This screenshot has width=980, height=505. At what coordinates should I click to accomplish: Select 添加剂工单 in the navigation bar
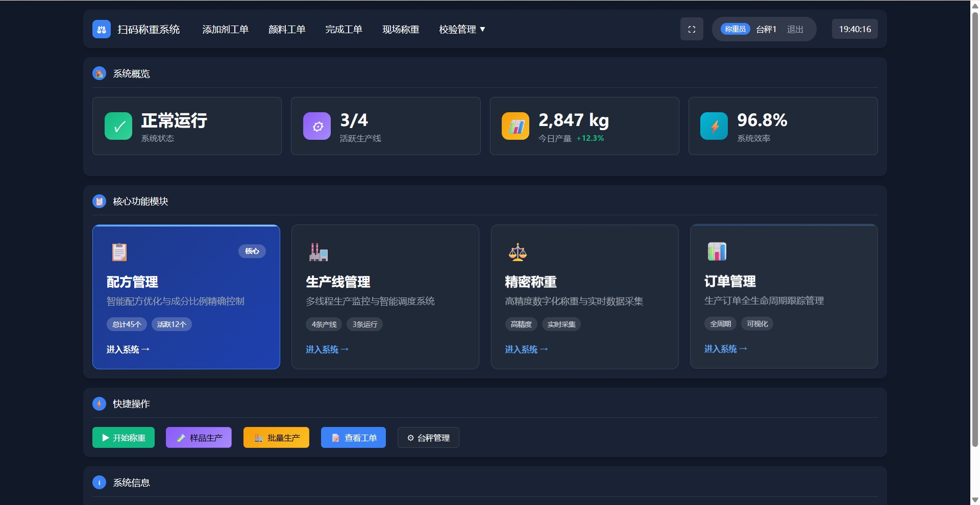pos(225,29)
